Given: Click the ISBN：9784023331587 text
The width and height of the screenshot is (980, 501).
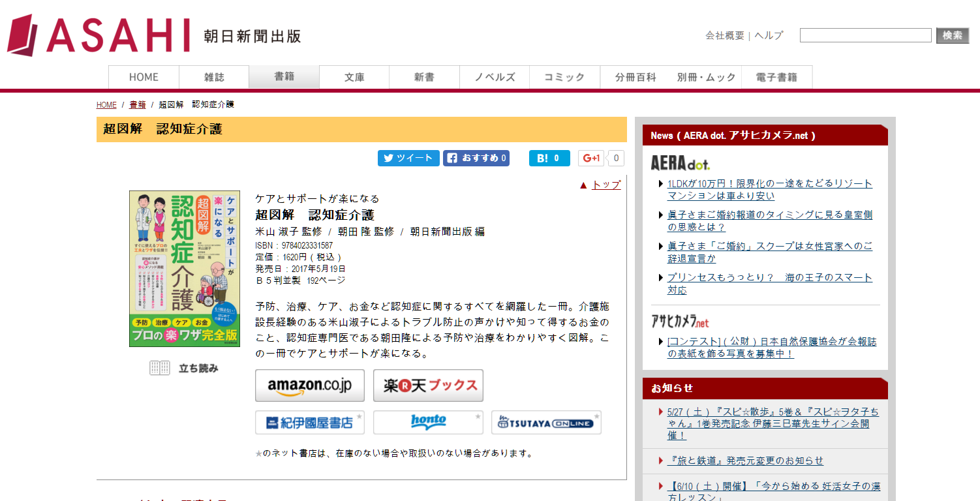Looking at the screenshot, I should [294, 246].
